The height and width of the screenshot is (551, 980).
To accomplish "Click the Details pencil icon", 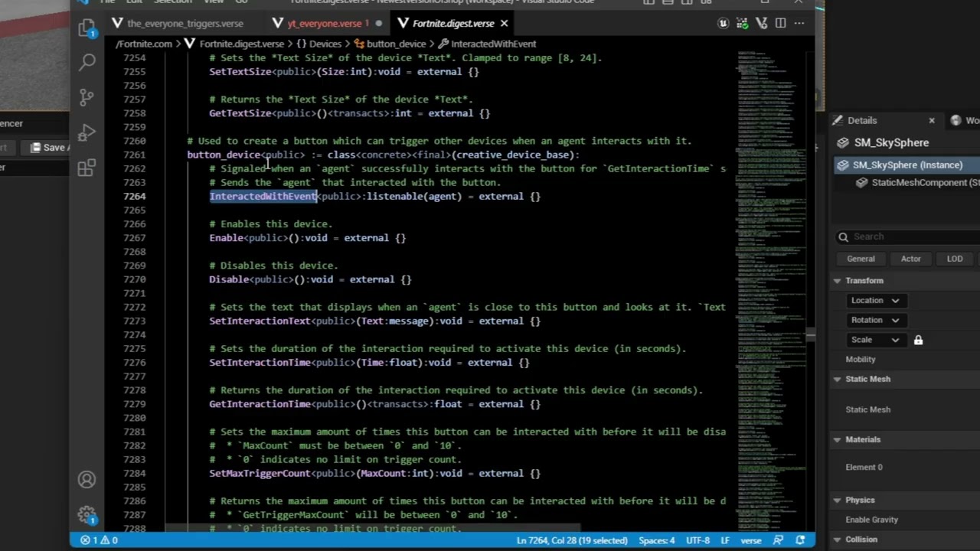I will [838, 120].
